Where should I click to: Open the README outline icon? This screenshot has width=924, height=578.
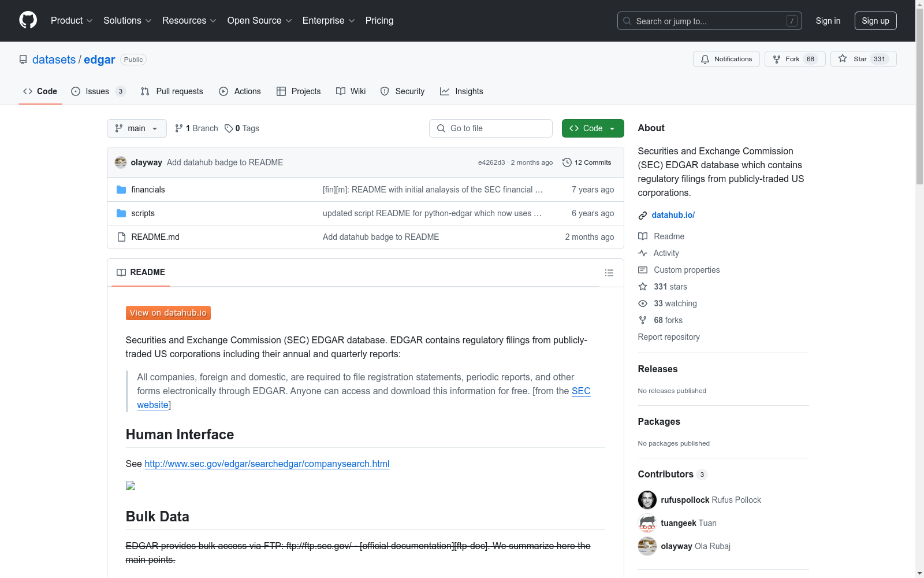pos(609,273)
